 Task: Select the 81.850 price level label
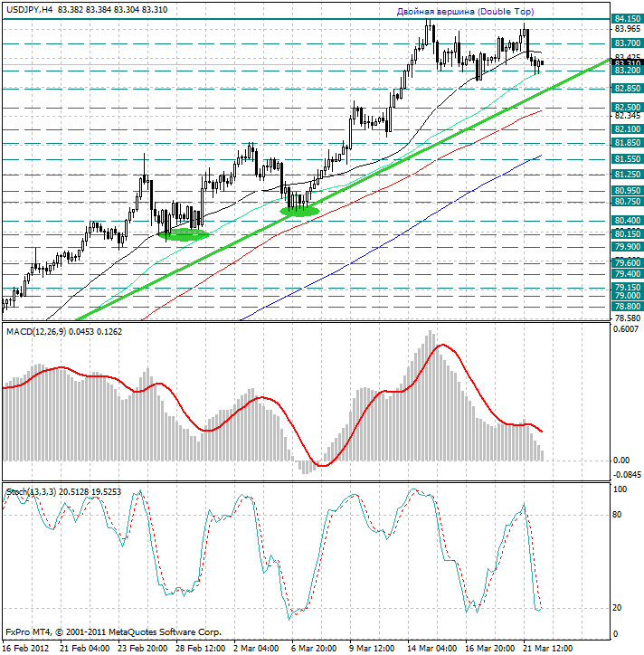(628, 143)
